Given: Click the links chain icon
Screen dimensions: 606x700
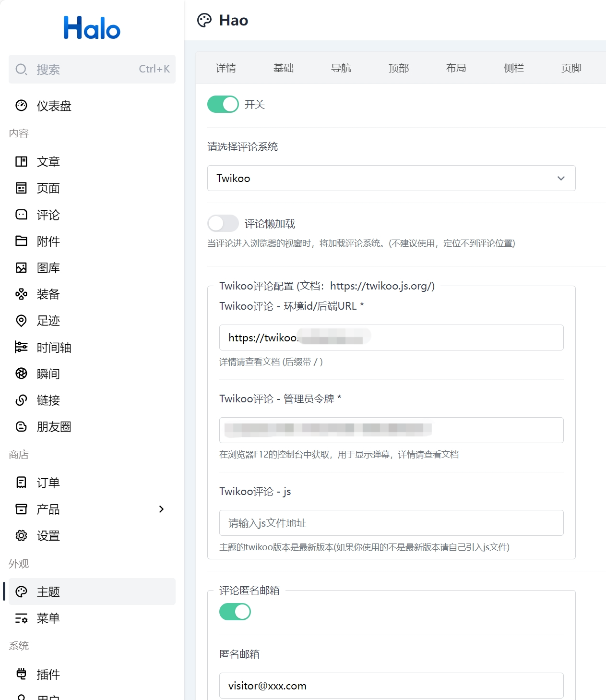Looking at the screenshot, I should pos(21,400).
